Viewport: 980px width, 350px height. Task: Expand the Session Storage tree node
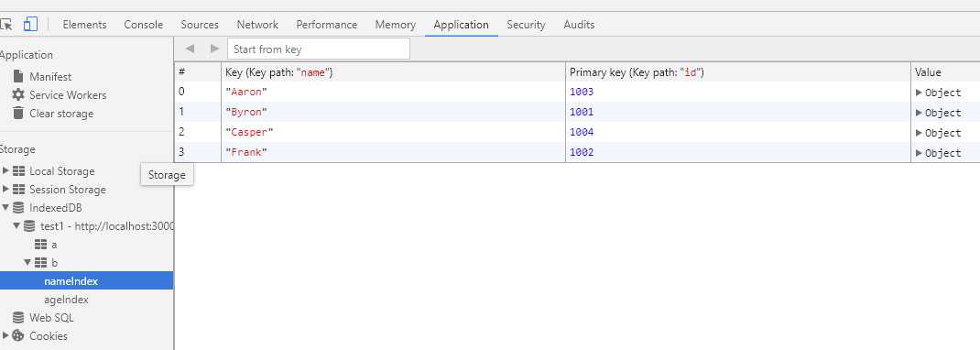click(x=6, y=189)
